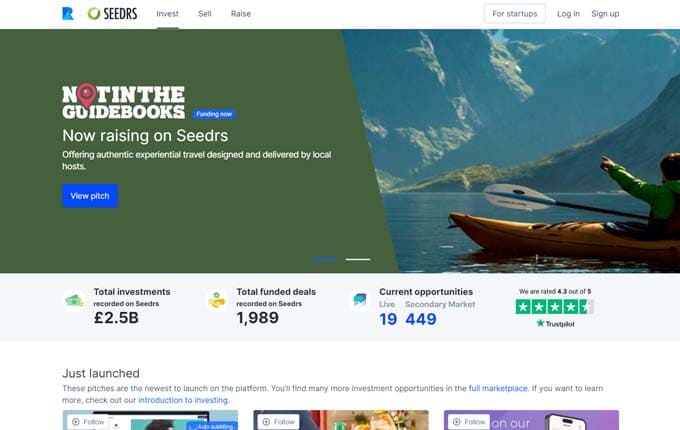Click the Log in link
680x430 pixels.
(x=568, y=14)
